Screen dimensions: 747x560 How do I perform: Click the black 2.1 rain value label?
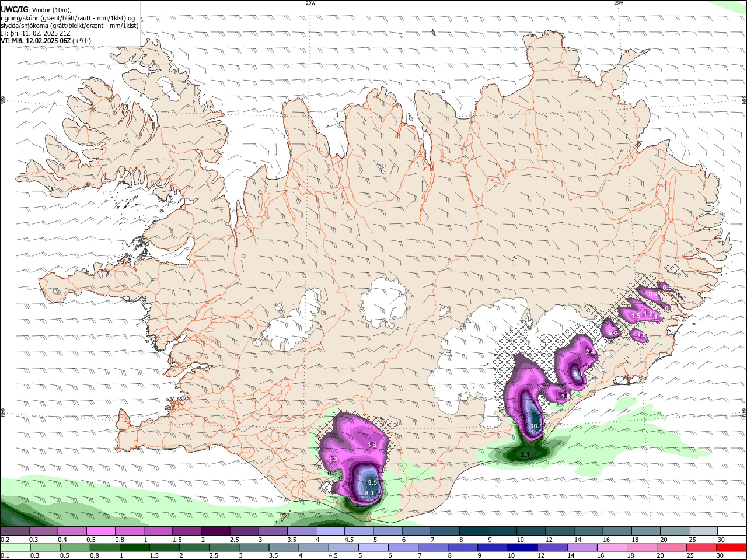point(525,454)
